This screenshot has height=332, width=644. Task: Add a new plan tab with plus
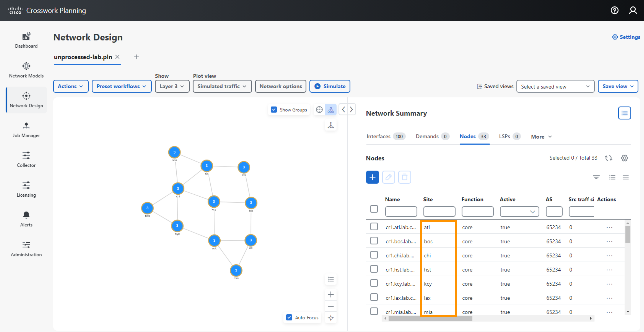[136, 57]
